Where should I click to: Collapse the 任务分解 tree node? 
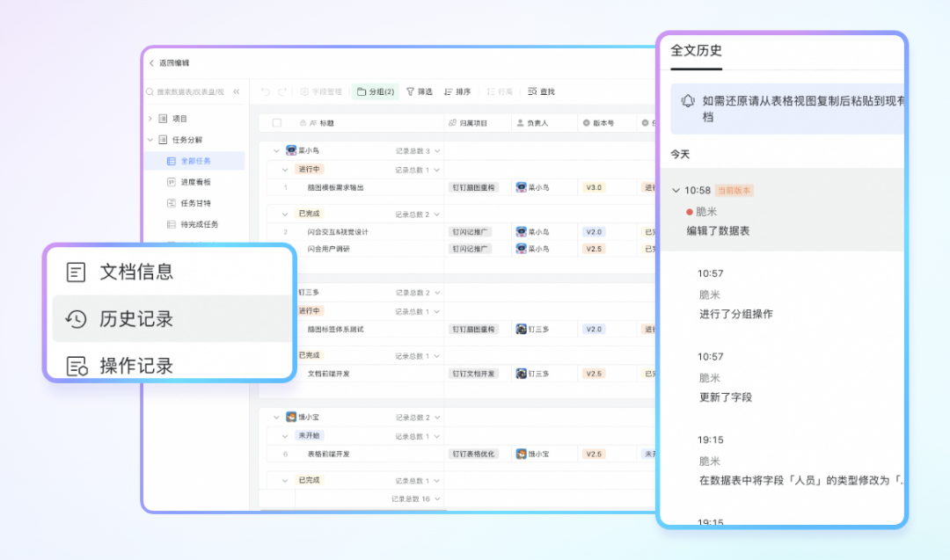coord(150,140)
